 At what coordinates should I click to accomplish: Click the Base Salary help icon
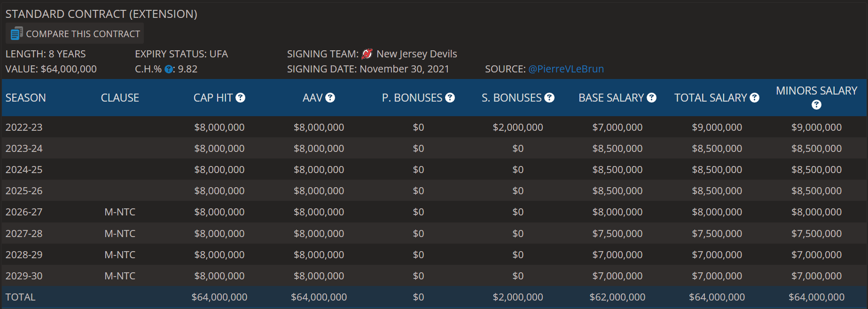tap(651, 98)
